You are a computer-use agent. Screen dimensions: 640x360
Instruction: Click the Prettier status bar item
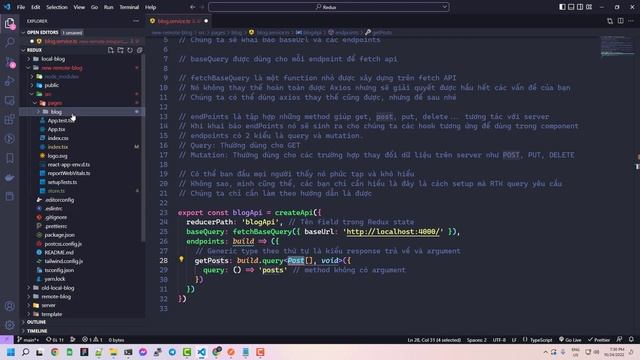click(599, 340)
